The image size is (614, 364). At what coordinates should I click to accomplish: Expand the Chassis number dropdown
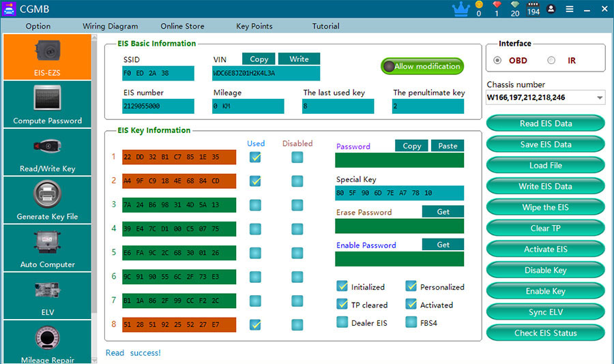coord(600,98)
